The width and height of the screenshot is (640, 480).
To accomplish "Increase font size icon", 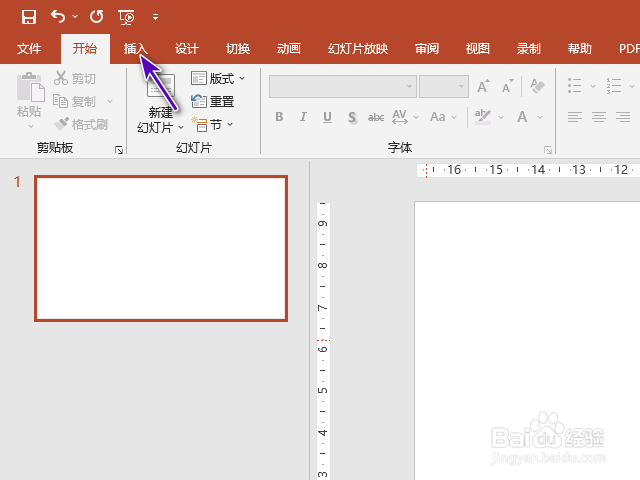I will click(483, 86).
